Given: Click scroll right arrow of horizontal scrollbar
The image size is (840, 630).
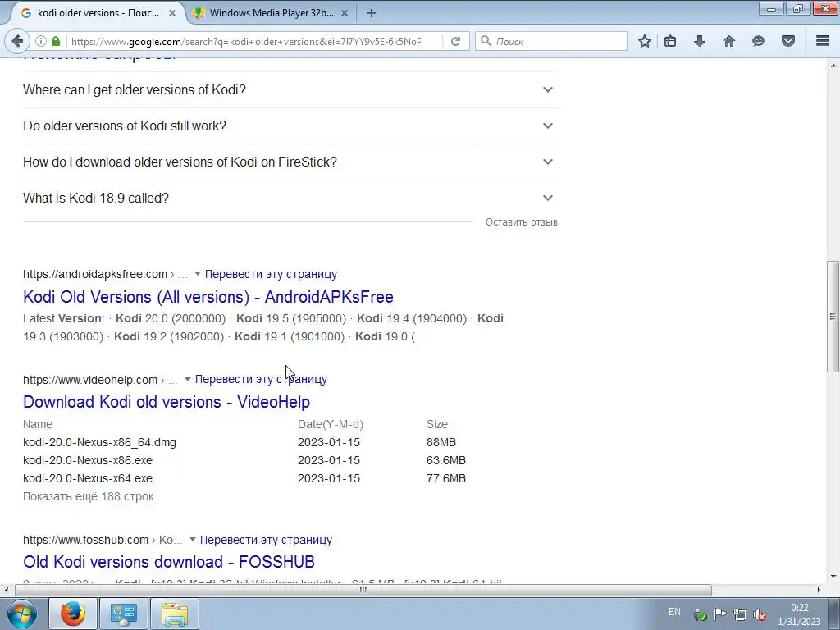Looking at the screenshot, I should [x=819, y=590].
